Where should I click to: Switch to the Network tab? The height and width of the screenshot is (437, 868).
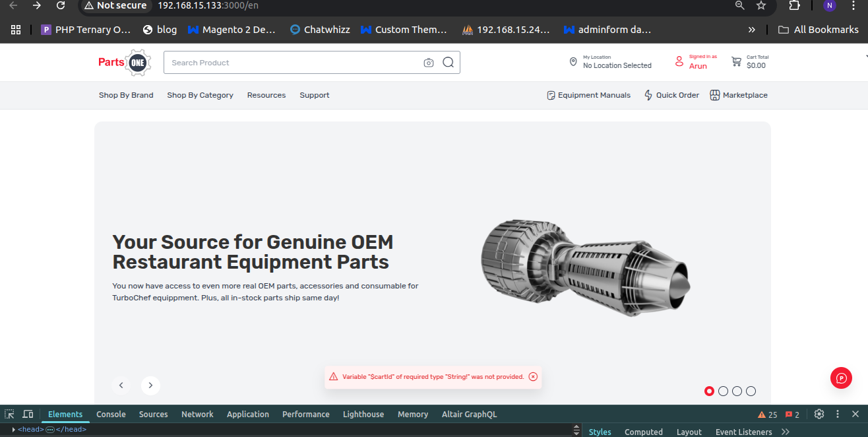[197, 414]
